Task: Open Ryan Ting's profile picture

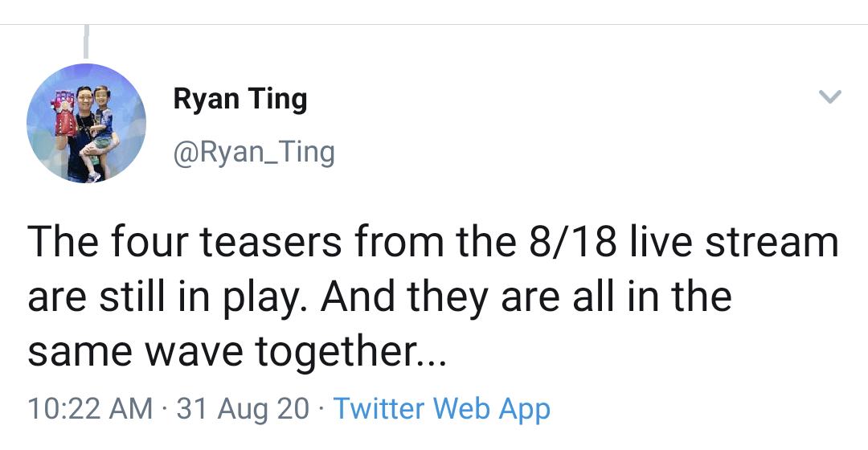Action: 86,123
